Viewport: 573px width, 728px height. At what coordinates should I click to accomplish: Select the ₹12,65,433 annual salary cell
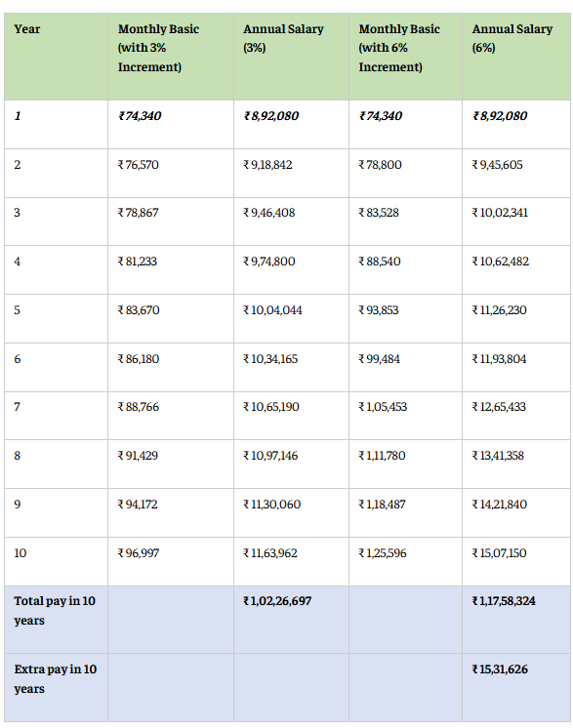click(499, 407)
